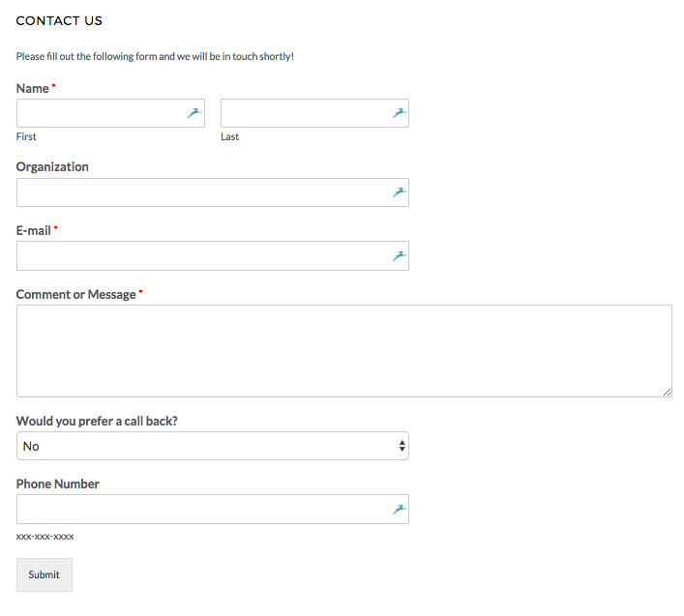Select the Phone Number text box

pyautogui.click(x=213, y=510)
